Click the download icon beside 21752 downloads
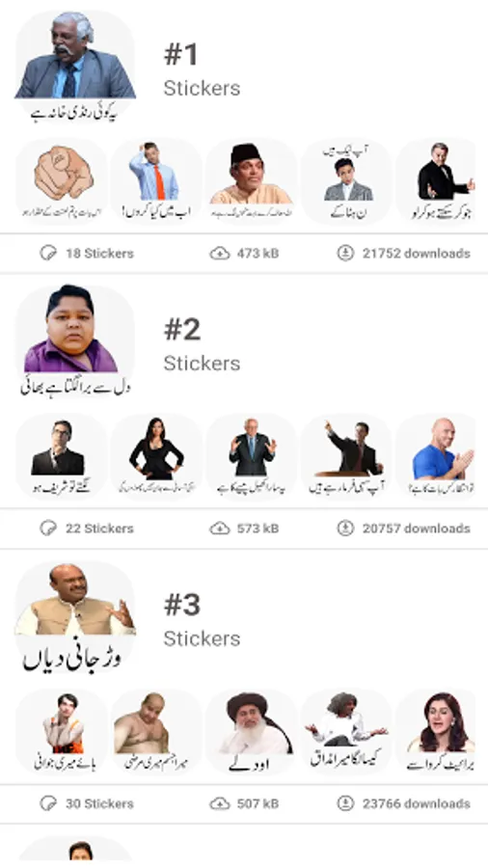 tap(345, 254)
